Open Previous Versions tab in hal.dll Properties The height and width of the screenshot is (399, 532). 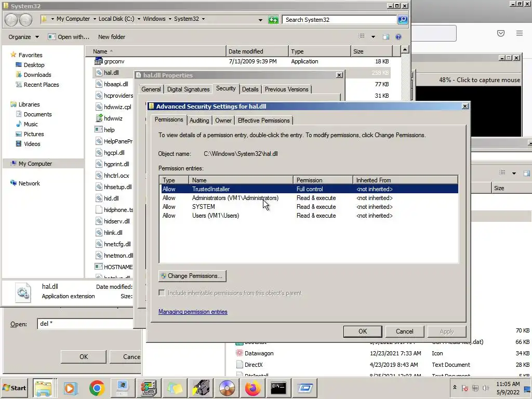point(287,89)
